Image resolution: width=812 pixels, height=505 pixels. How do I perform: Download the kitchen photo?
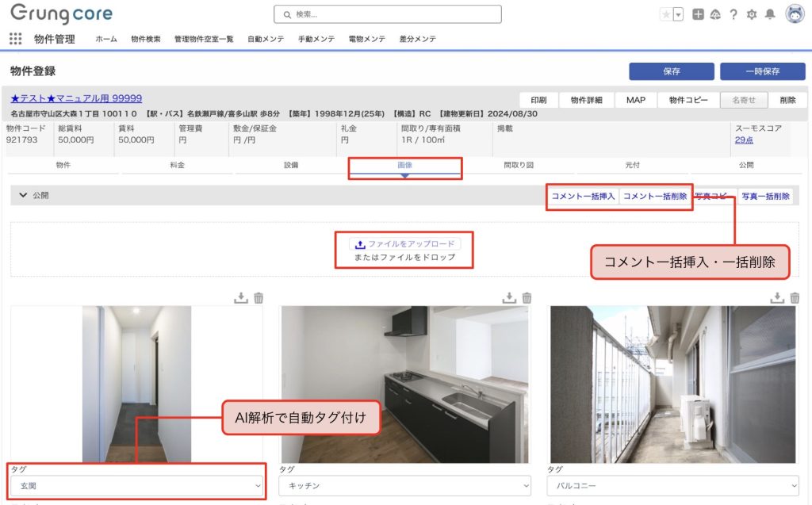[x=510, y=298]
